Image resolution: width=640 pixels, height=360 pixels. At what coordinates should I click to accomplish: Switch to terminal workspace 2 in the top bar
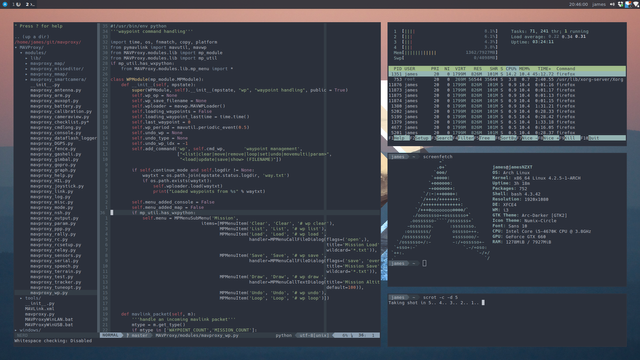[30, 4]
